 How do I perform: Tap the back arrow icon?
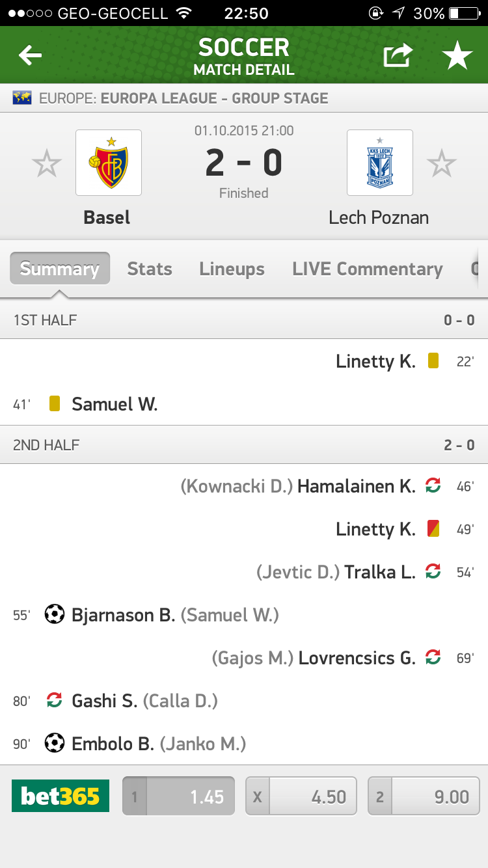tap(30, 56)
